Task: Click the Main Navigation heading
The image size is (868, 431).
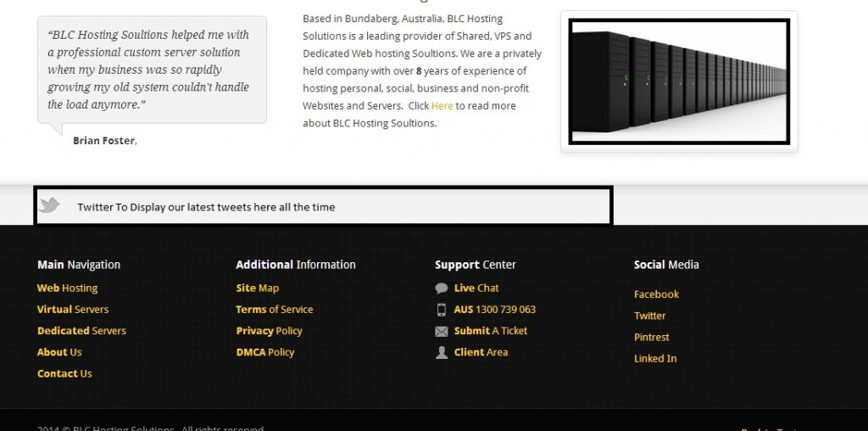Action: tap(79, 265)
